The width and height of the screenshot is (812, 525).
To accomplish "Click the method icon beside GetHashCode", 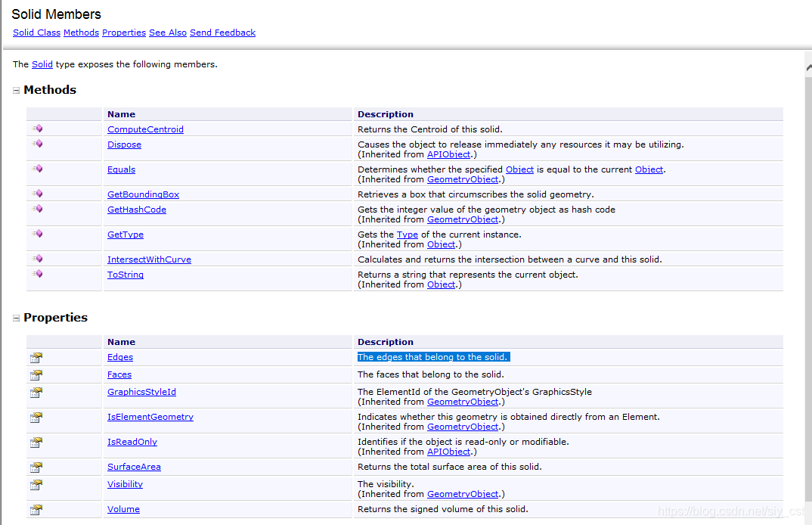I will click(37, 208).
